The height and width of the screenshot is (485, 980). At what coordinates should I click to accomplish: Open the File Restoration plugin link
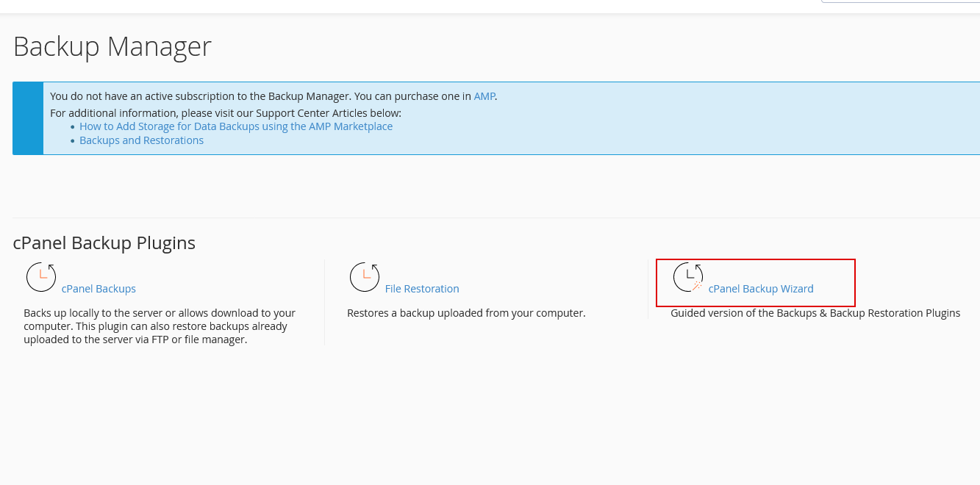(422, 289)
